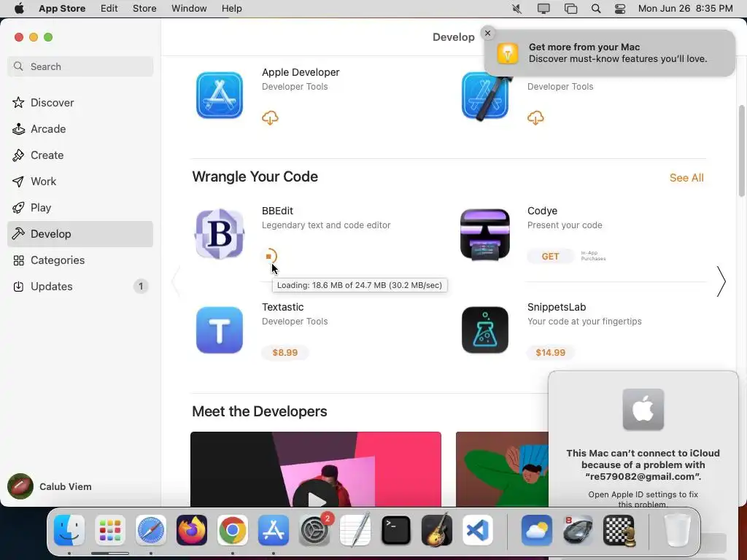
Task: Open the Edit menu
Action: pos(109,8)
